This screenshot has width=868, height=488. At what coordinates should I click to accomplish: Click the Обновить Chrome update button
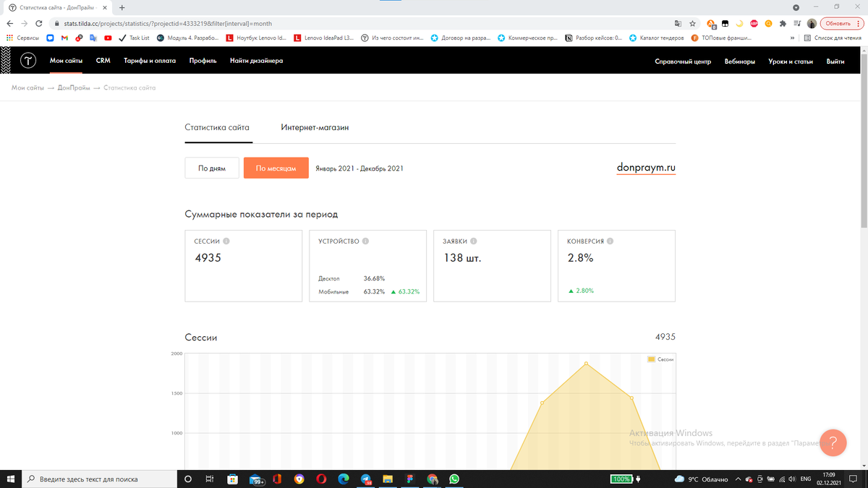coord(841,23)
